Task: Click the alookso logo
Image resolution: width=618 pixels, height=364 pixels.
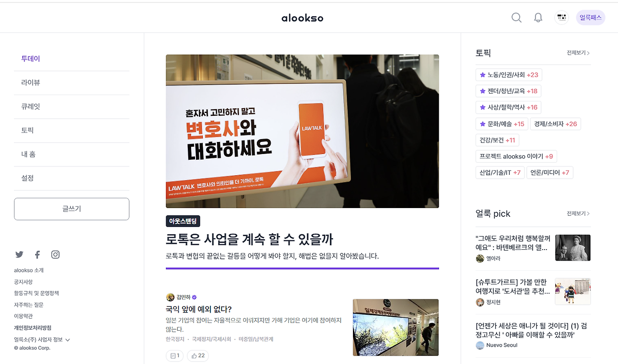Action: coord(303,18)
